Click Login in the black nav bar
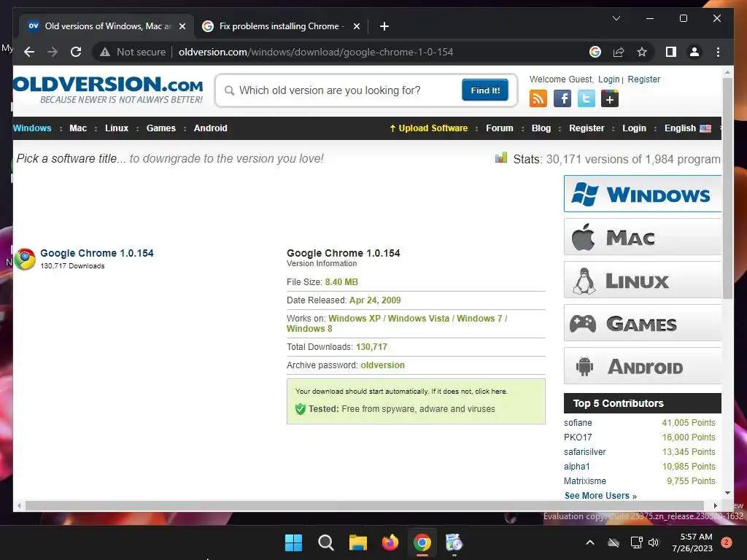 pyautogui.click(x=634, y=128)
